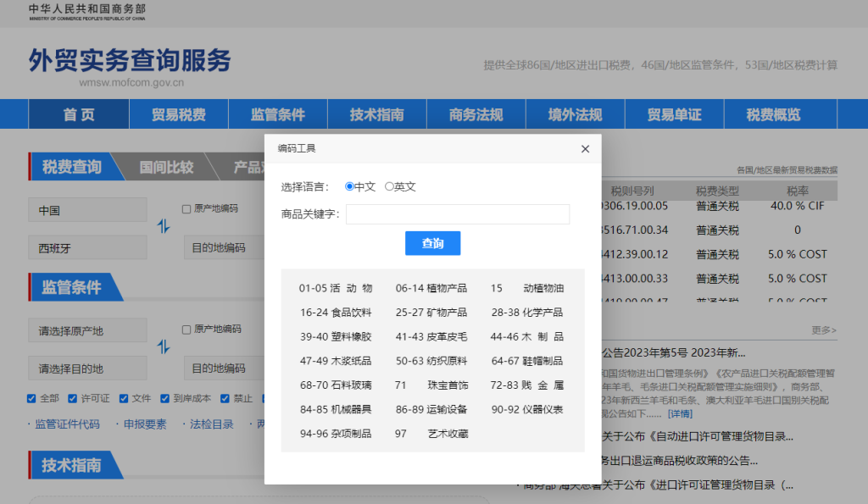Select category 06-14 植物产品

pyautogui.click(x=431, y=288)
